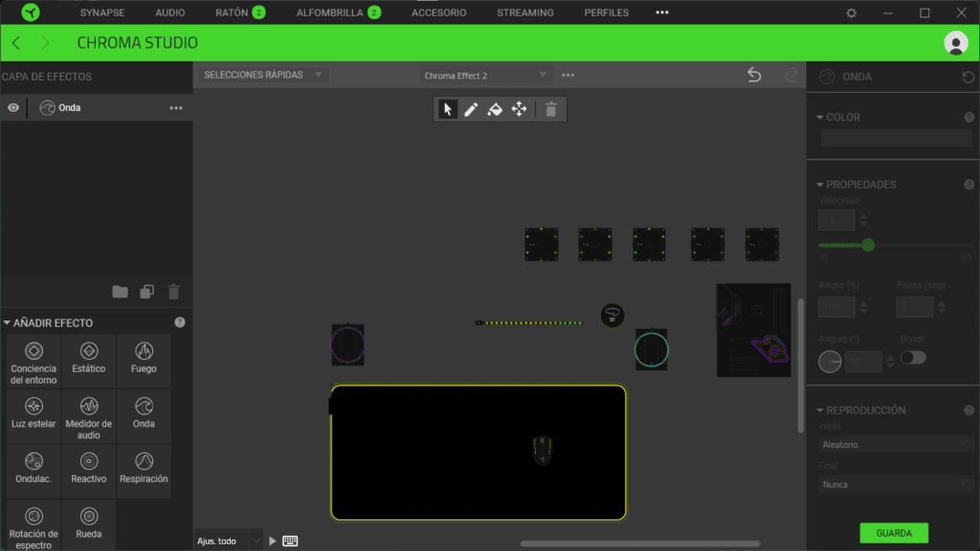Go back to the previous page
This screenshot has width=980, height=551.
click(16, 42)
